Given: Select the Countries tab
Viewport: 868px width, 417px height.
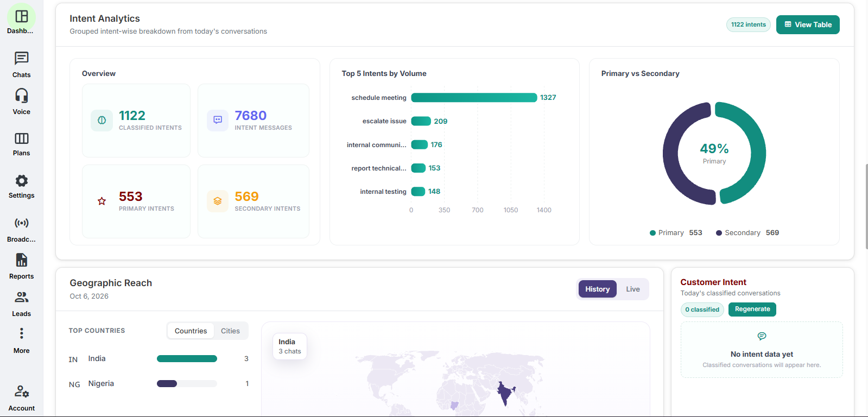Looking at the screenshot, I should pos(191,331).
